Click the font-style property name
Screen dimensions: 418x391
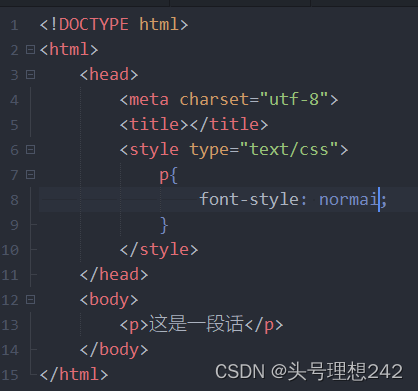(x=249, y=199)
